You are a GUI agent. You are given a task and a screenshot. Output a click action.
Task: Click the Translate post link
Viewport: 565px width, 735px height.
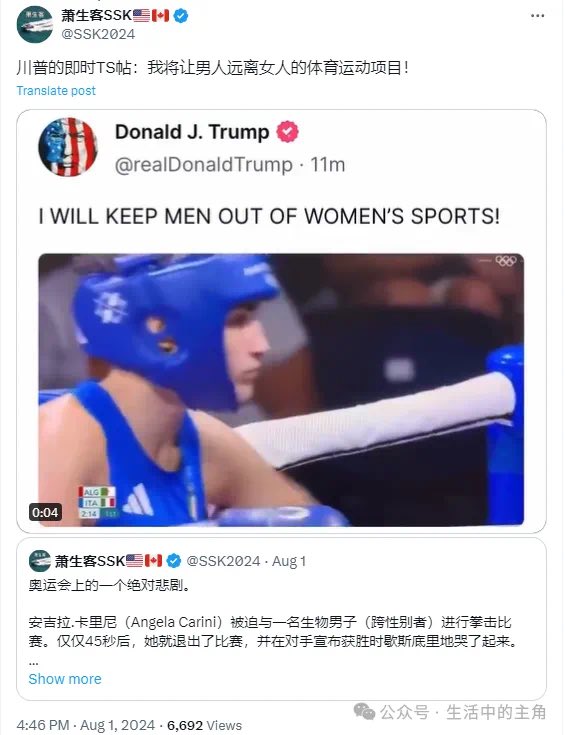[56, 90]
